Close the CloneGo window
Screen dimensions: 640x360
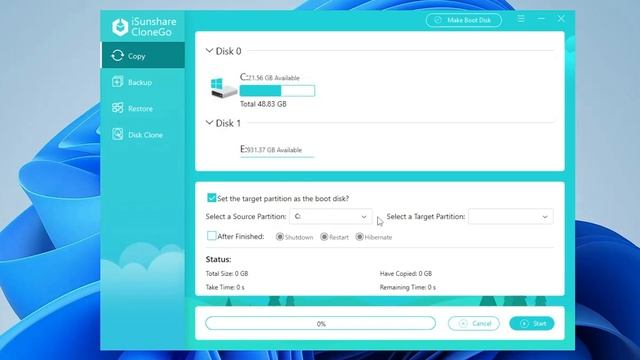coord(561,18)
